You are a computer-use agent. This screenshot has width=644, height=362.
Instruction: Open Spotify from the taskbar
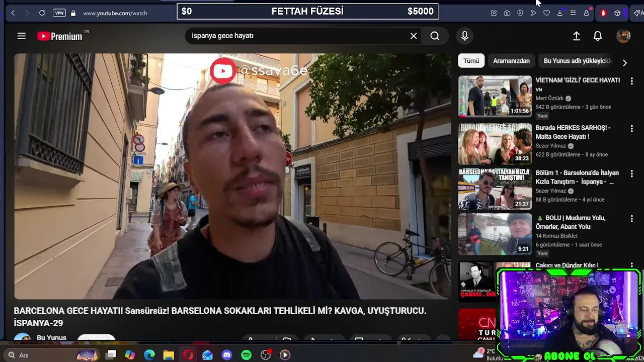pos(246,355)
